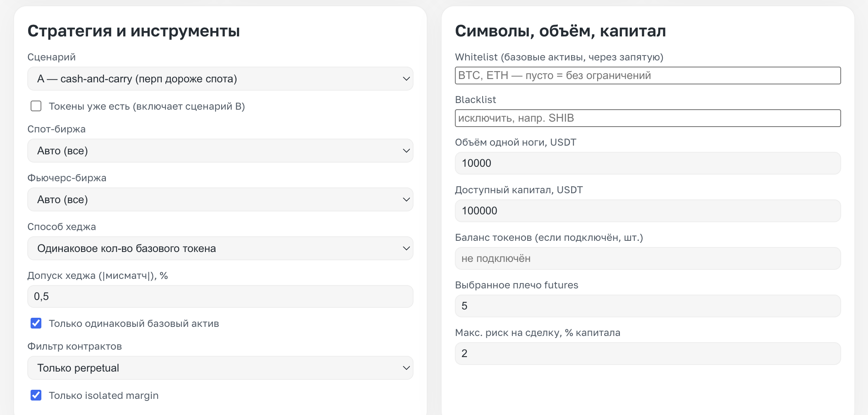Screen dimensions: 868x415
Task: Click 'Допуск хеджа (|мисматч|), %' label
Action: [x=98, y=276]
